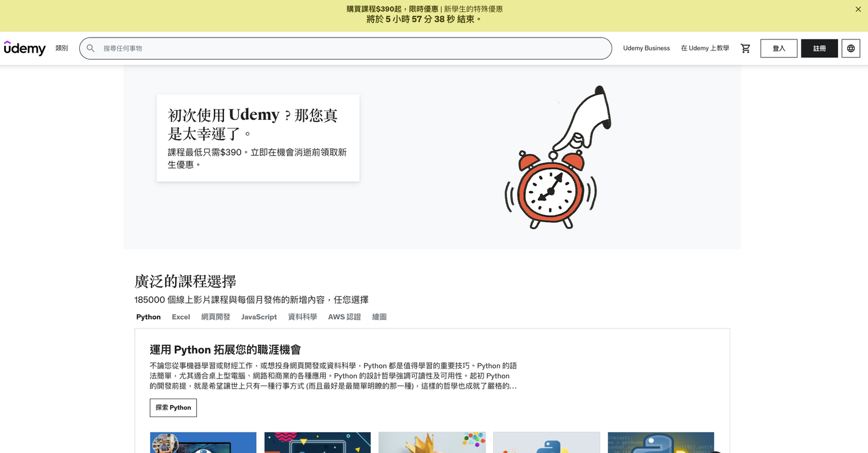The height and width of the screenshot is (453, 868).
Task: Click the countdown timer text in banner
Action: [x=424, y=19]
